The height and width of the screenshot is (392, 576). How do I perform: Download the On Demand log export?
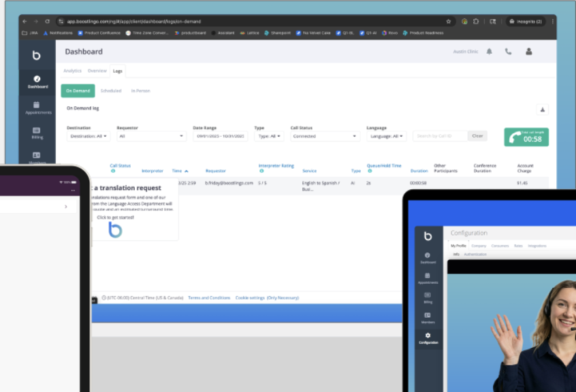(x=543, y=110)
